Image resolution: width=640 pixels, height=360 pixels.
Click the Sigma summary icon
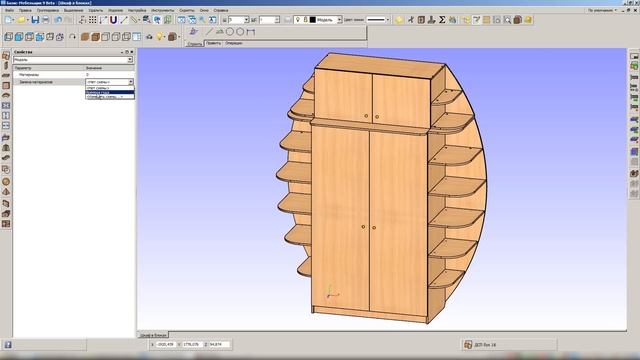pos(442,20)
